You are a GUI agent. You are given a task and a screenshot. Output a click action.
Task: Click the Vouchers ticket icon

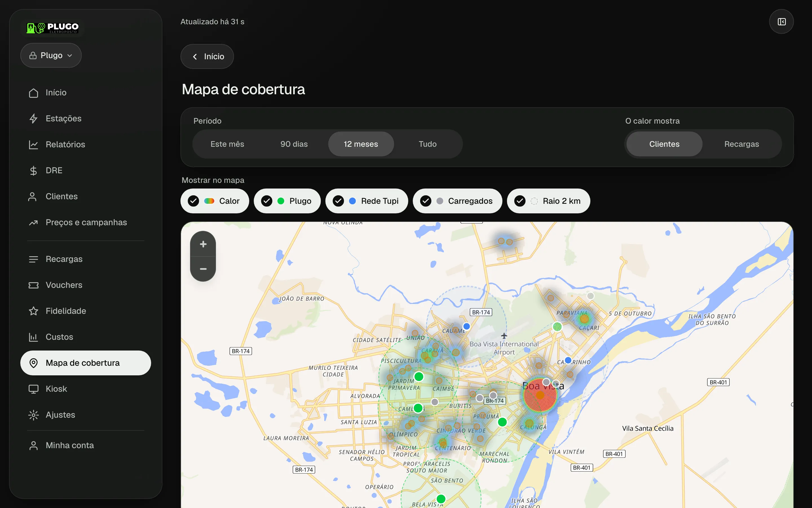click(33, 285)
